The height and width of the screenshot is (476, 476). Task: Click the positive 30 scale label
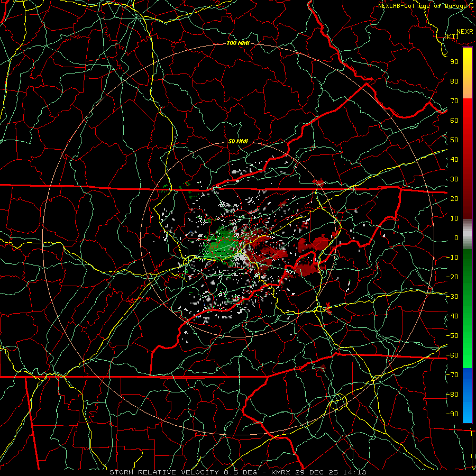[454, 179]
